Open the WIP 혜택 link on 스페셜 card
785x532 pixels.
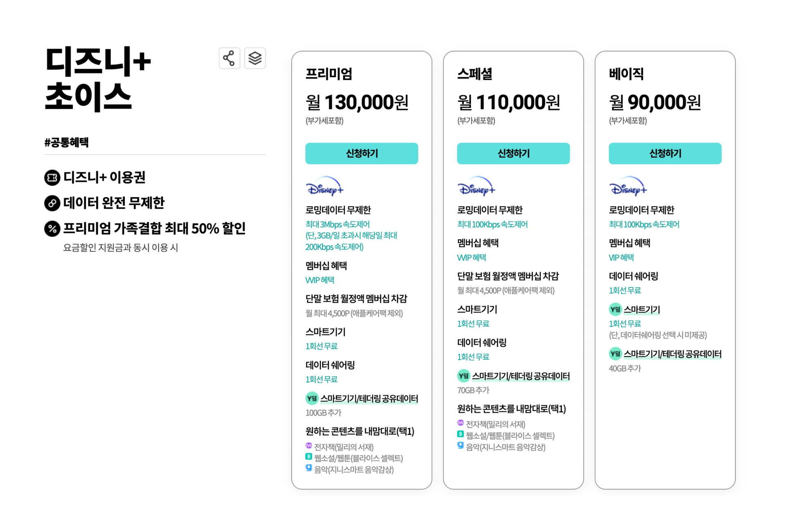coord(471,257)
